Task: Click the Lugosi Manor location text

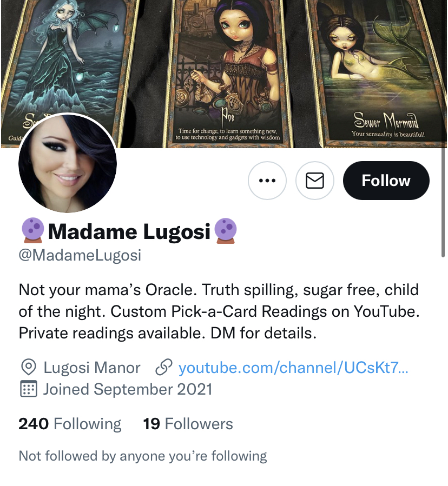Action: tap(92, 368)
